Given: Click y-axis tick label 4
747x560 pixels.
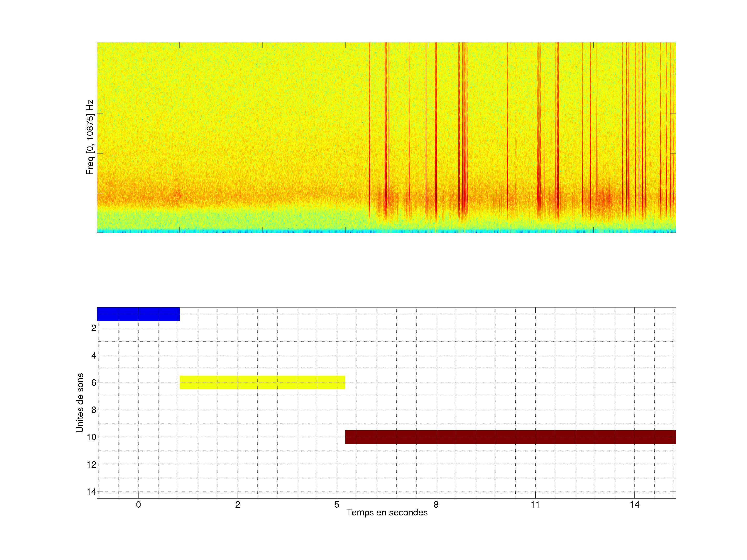Looking at the screenshot, I should click(x=94, y=355).
